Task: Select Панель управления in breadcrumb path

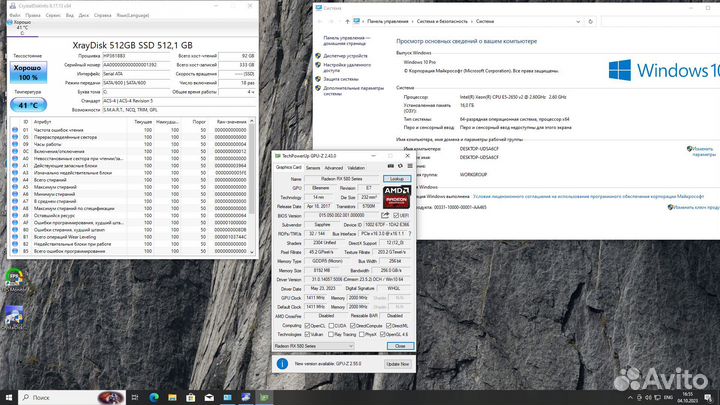Action: [x=388, y=22]
